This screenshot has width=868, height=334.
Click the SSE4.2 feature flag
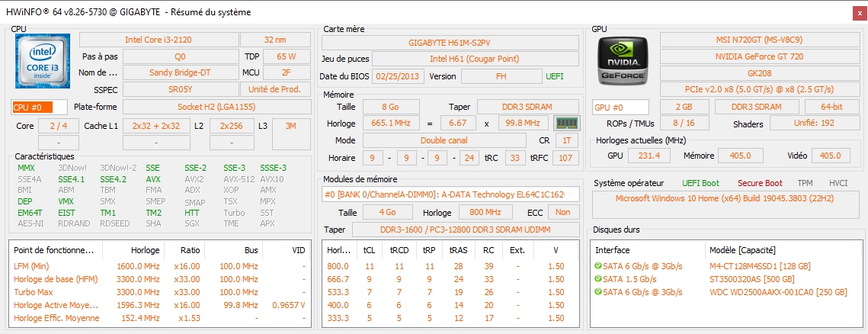pos(113,179)
